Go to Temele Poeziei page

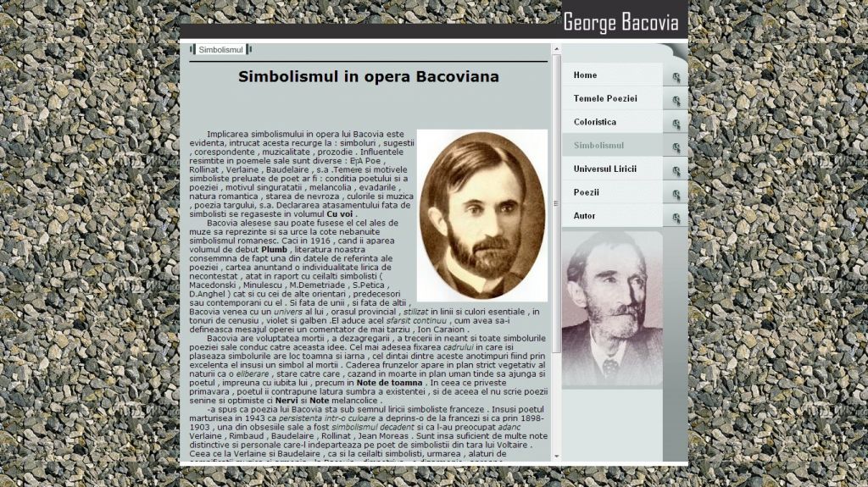point(604,99)
